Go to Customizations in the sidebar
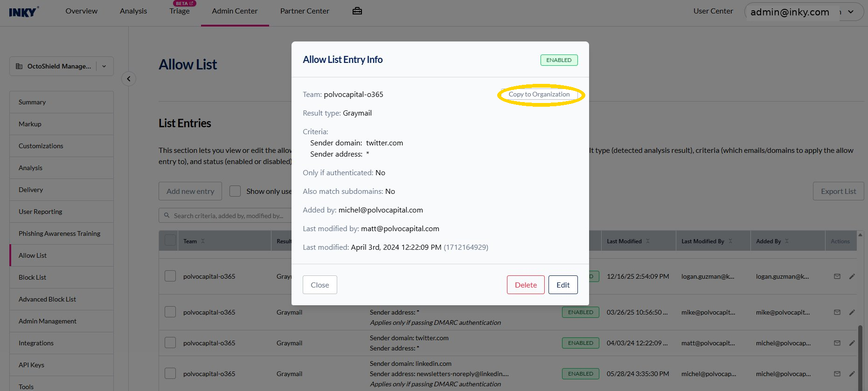 pos(62,146)
